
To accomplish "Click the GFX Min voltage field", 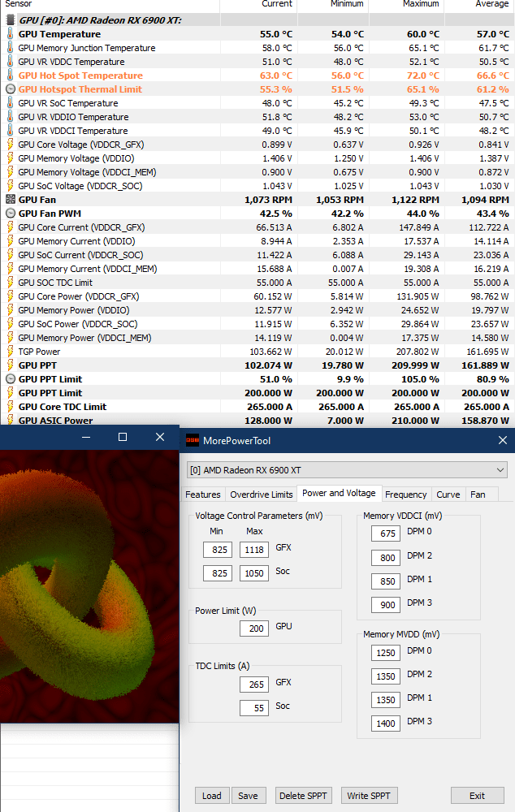I will (218, 550).
